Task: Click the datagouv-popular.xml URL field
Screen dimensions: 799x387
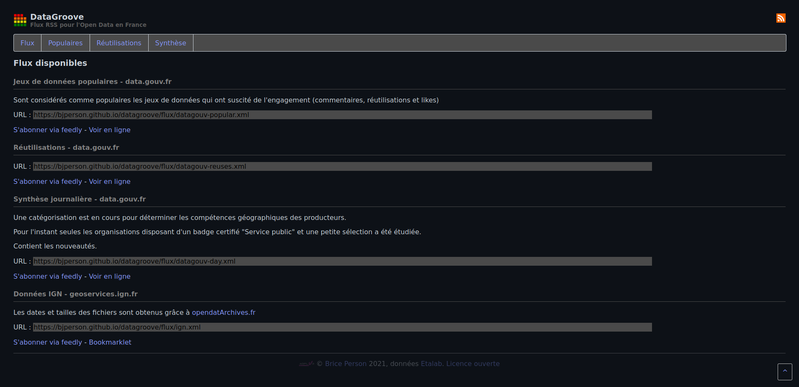Action: [342, 115]
